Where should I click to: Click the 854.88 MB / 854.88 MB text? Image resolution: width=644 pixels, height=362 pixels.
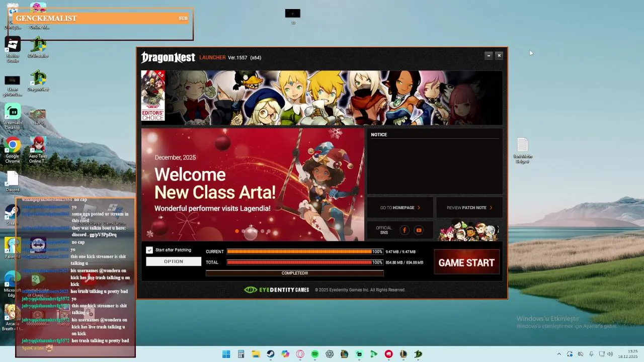click(405, 262)
